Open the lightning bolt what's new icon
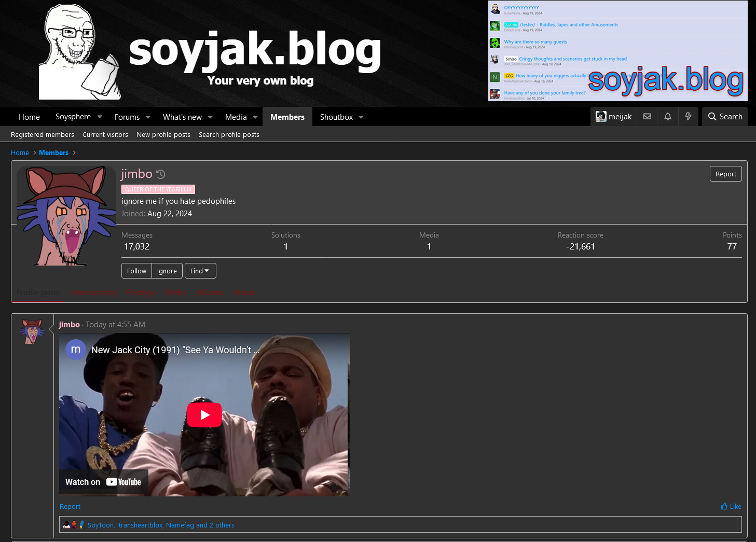This screenshot has height=542, width=756. 689,117
